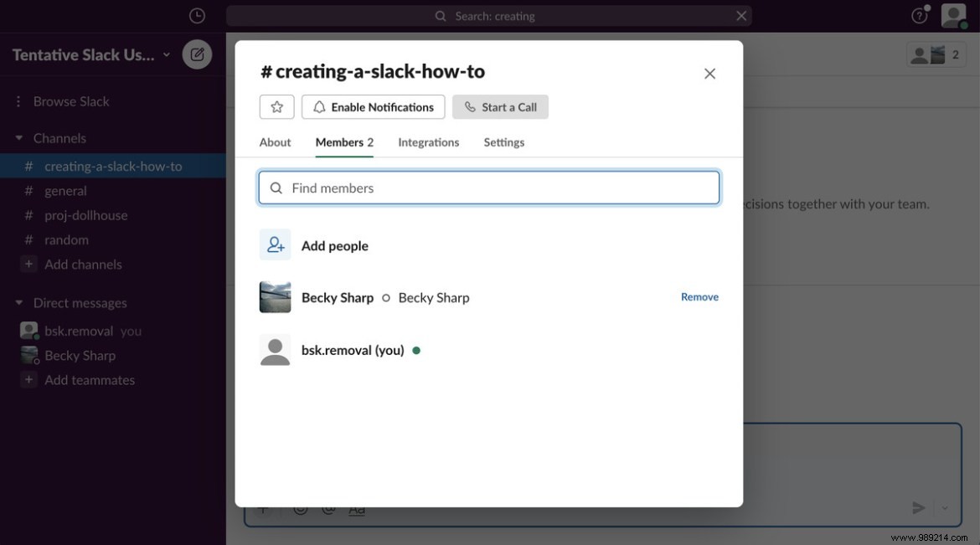The height and width of the screenshot is (545, 980).
Task: Remove Becky Sharp from the channel
Action: click(x=699, y=296)
